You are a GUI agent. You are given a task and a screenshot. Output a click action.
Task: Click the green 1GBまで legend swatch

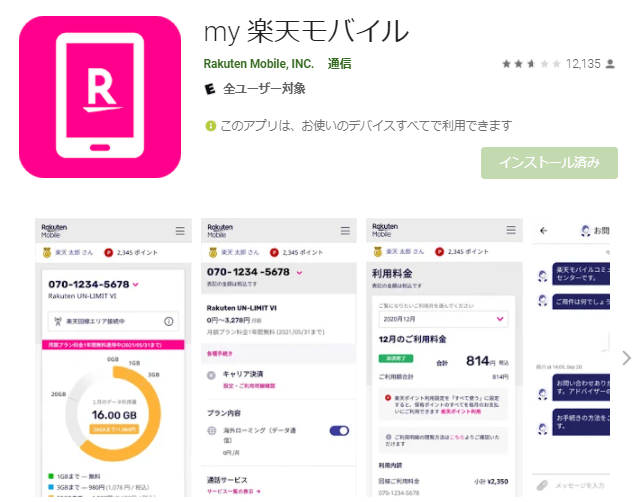click(51, 476)
